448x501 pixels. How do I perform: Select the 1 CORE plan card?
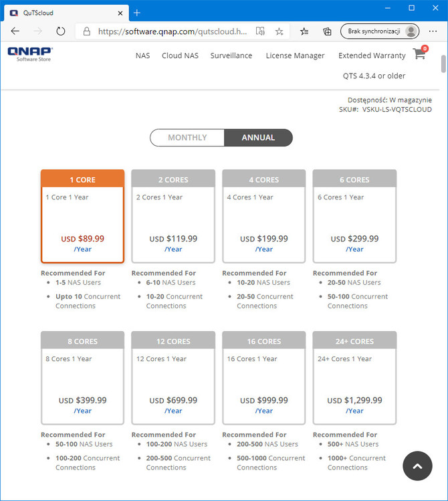82,216
